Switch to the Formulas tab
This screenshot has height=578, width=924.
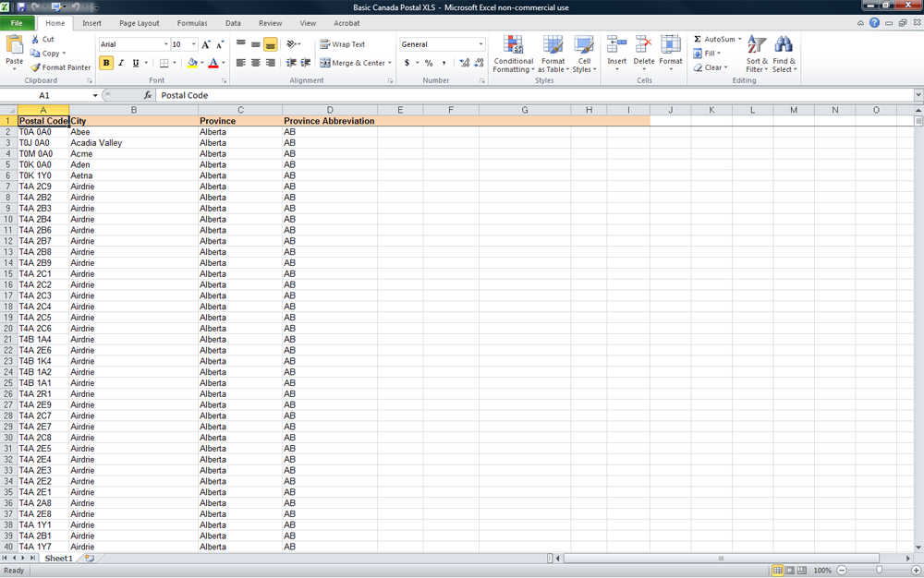192,23
